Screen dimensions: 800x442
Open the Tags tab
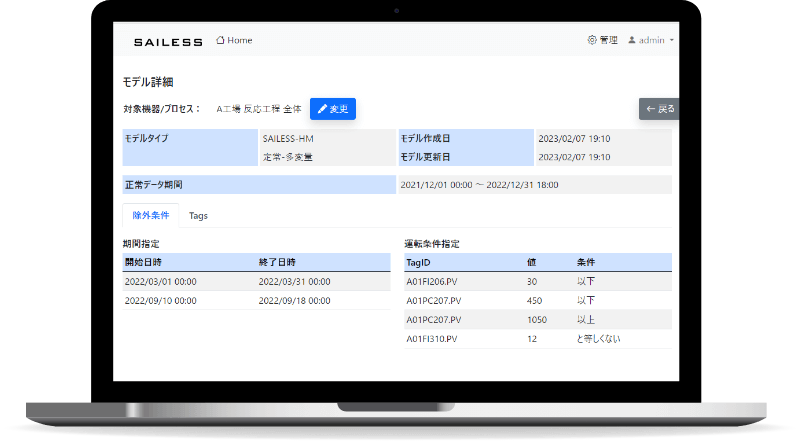(x=198, y=216)
